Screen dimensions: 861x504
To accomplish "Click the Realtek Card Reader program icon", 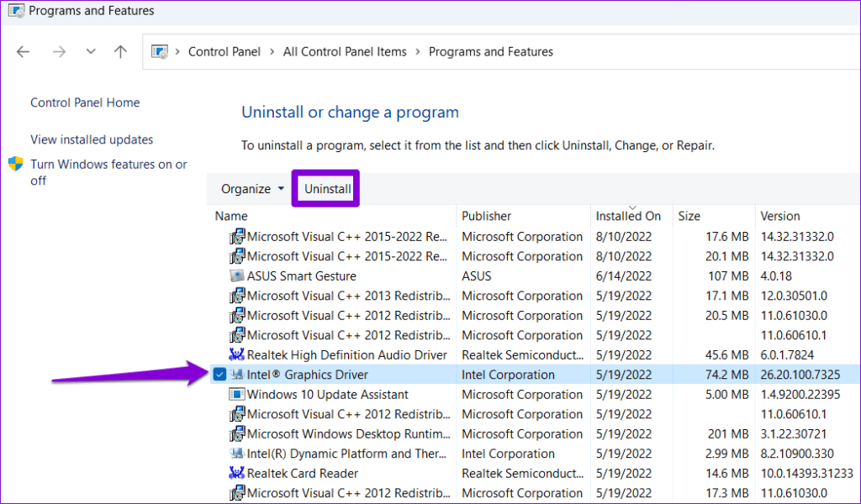I will point(236,473).
